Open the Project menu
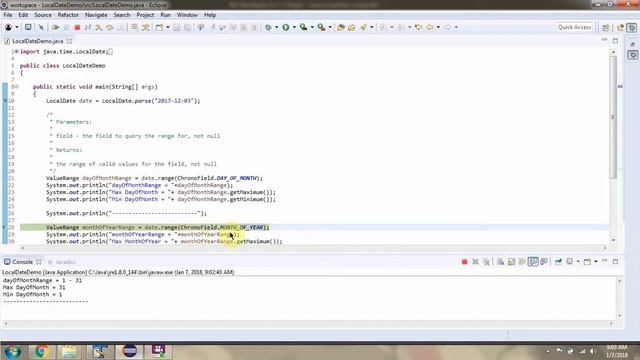Screen dimensions: 640x360 [145, 15]
